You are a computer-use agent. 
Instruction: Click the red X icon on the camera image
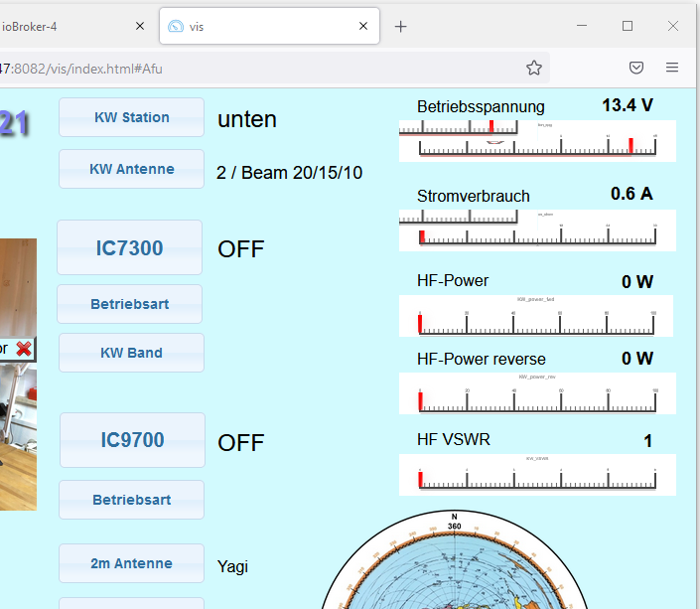tap(24, 349)
